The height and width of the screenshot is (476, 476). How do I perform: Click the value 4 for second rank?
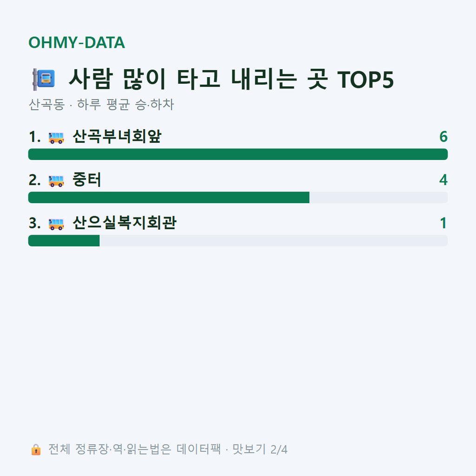click(443, 180)
